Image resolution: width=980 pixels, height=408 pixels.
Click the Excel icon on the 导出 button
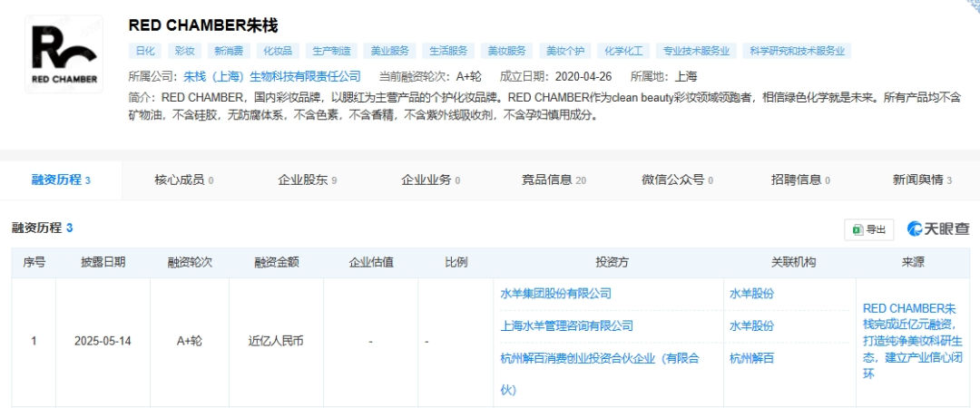[x=857, y=230]
